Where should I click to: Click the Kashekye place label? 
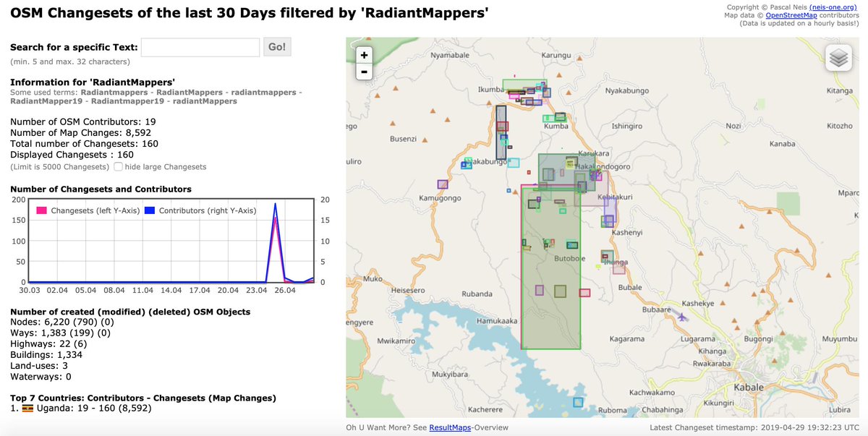pos(698,303)
